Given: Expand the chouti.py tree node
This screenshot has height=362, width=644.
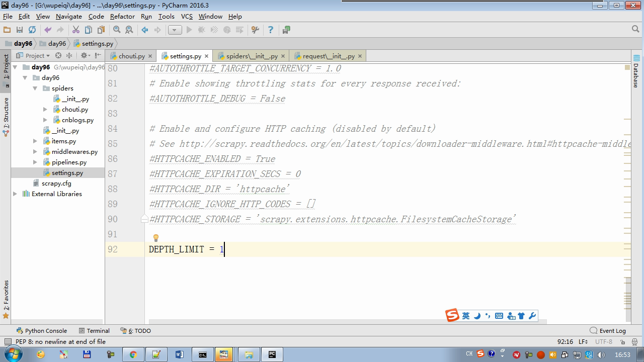Looking at the screenshot, I should 45,109.
